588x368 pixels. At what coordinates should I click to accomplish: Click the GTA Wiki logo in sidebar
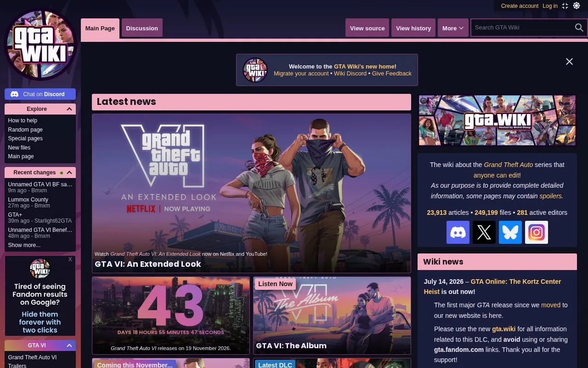click(40, 45)
